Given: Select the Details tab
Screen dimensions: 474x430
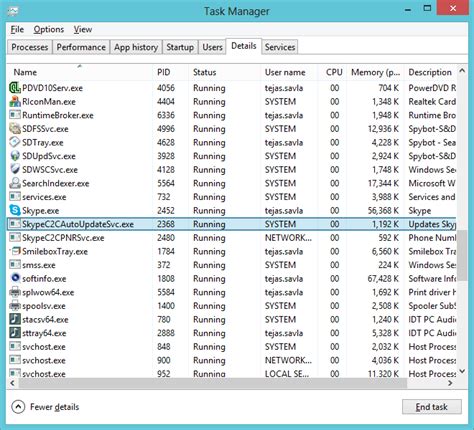Looking at the screenshot, I should (x=244, y=46).
